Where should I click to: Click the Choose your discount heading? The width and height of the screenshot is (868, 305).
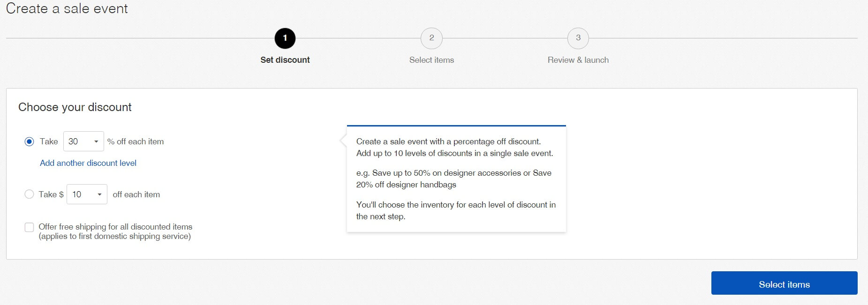pyautogui.click(x=75, y=107)
